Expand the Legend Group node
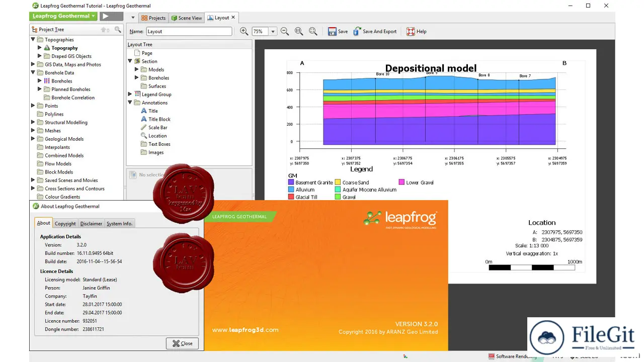The height and width of the screenshot is (362, 644). coord(130,95)
